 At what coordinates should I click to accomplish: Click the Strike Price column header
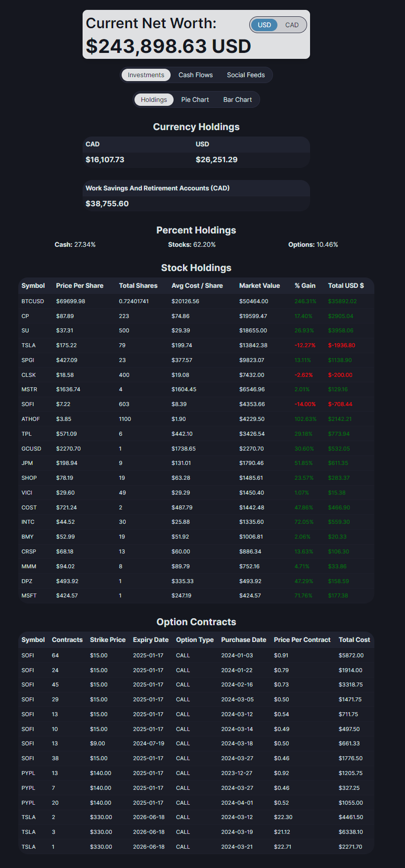(107, 640)
